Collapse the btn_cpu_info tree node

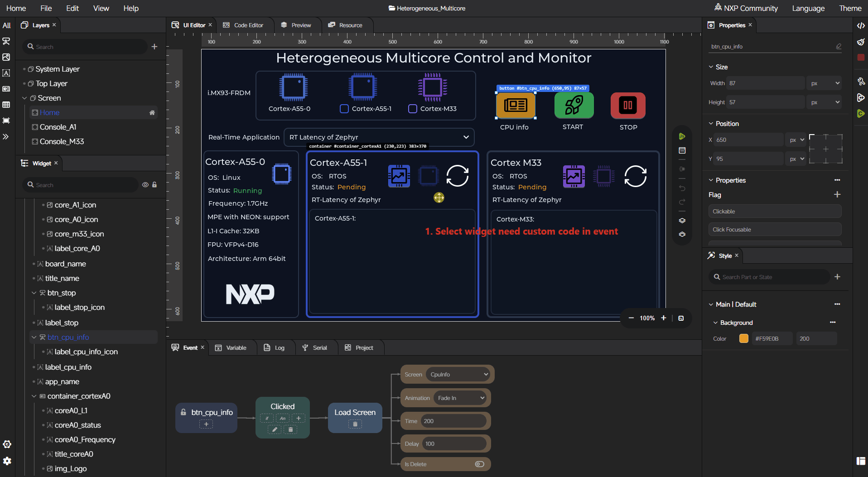point(34,337)
